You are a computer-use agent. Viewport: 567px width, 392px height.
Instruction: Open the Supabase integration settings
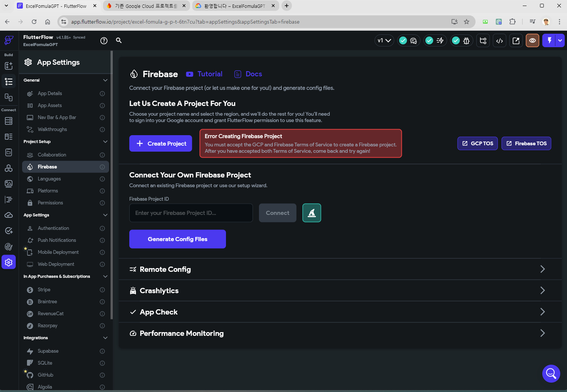pos(66,351)
